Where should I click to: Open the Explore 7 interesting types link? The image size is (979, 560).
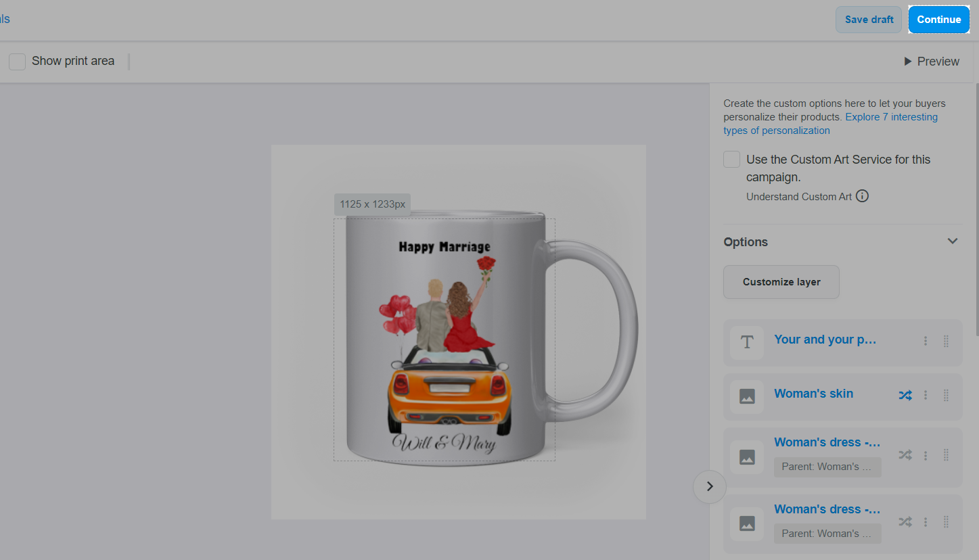coord(891,117)
